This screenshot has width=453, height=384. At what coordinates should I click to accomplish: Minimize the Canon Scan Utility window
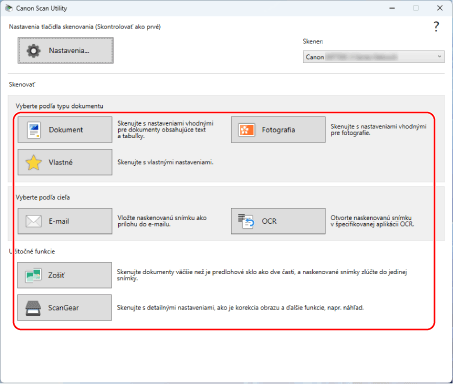[392, 8]
